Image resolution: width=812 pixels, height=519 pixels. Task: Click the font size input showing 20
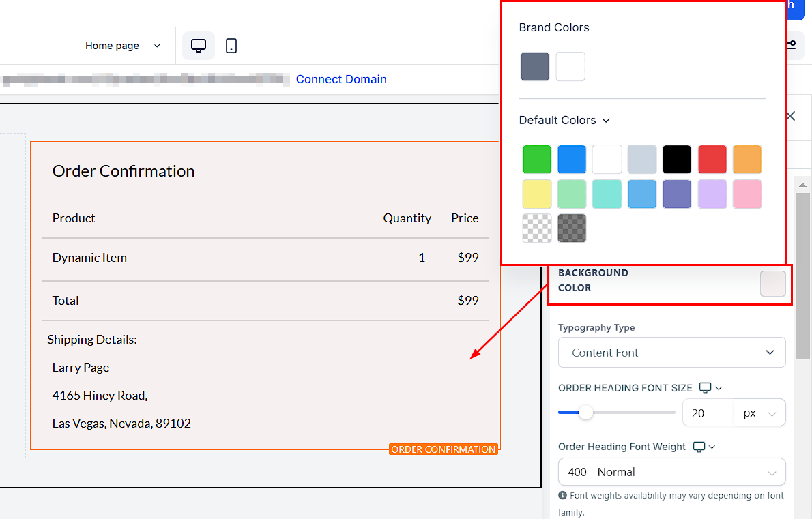pos(707,413)
